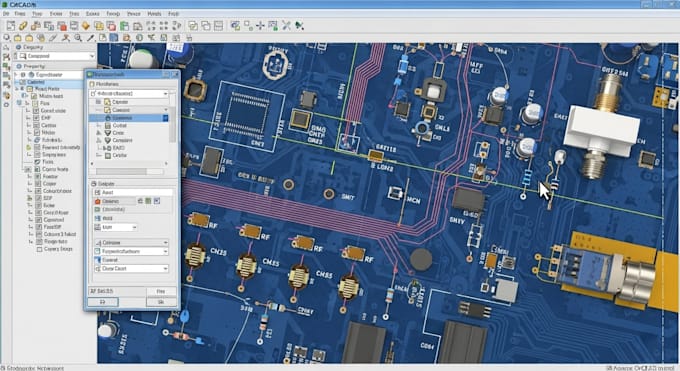Click the crosshair plus icon in top toolbar

(260, 26)
